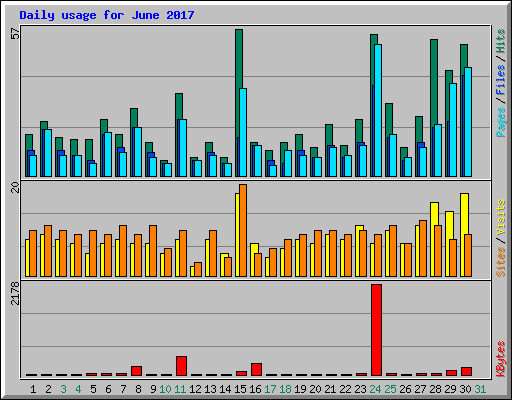Viewport: 512px width, 400px height.
Task: Click the red KBytes bar for day 8
Action: click(x=136, y=371)
